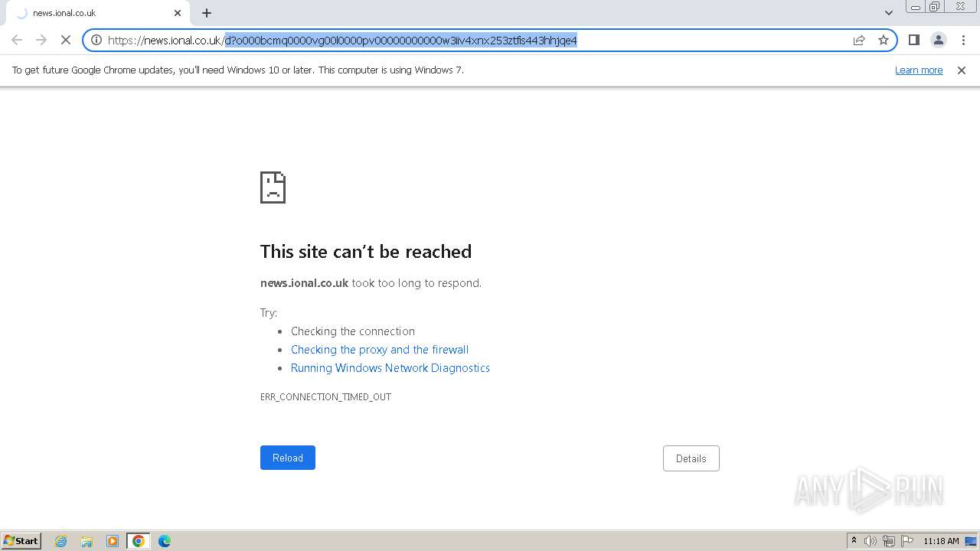Open the Windows Start menu
The width and height of the screenshot is (980, 551).
pyautogui.click(x=21, y=540)
